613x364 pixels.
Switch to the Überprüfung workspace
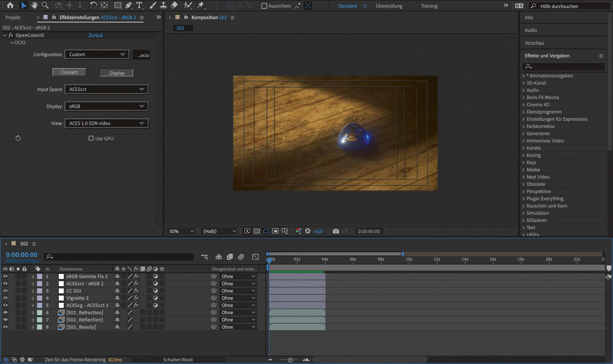[x=389, y=6]
